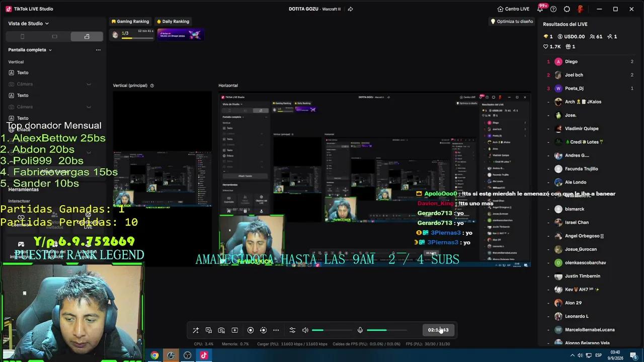Open the TikTok Music promo banner
Image resolution: width=644 pixels, height=362 pixels.
coord(181,34)
